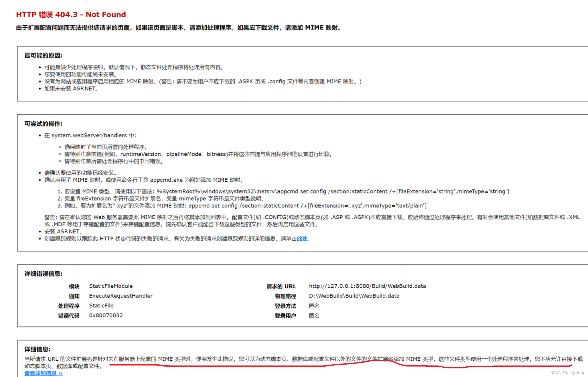Viewport: 588px width, 377px height.
Task: Select the module value 'StaticFileModule'
Action: pos(111,286)
